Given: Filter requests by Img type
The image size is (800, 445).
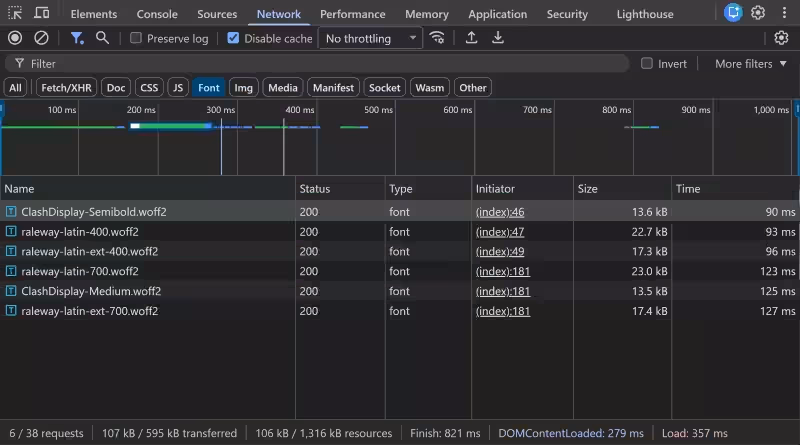Looking at the screenshot, I should [243, 88].
